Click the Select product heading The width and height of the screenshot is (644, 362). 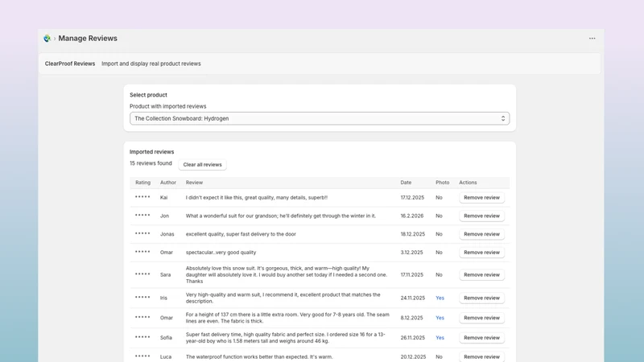pyautogui.click(x=148, y=95)
